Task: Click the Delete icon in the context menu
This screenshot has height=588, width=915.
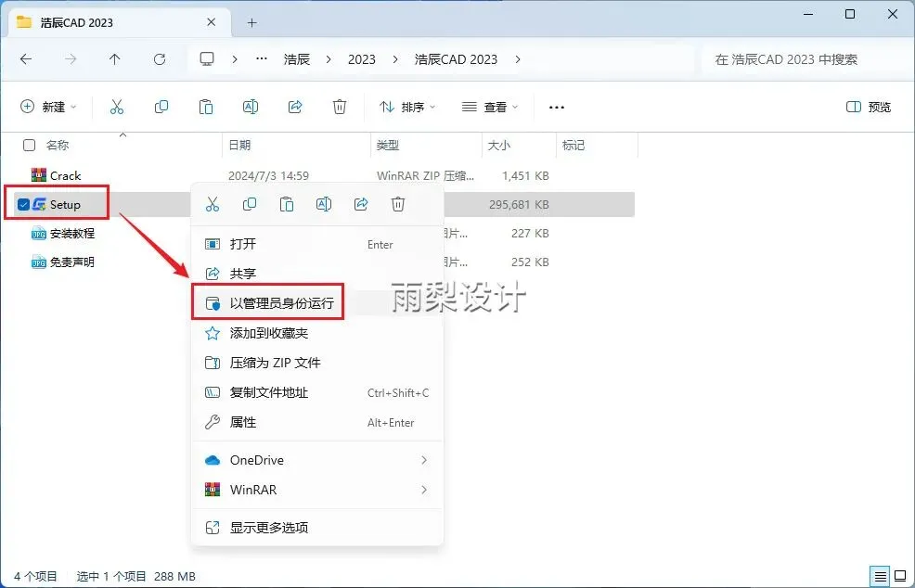Action: click(398, 204)
